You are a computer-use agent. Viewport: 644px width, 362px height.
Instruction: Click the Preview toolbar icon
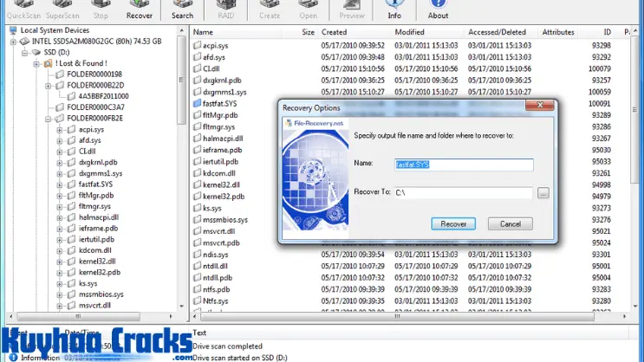(x=352, y=10)
